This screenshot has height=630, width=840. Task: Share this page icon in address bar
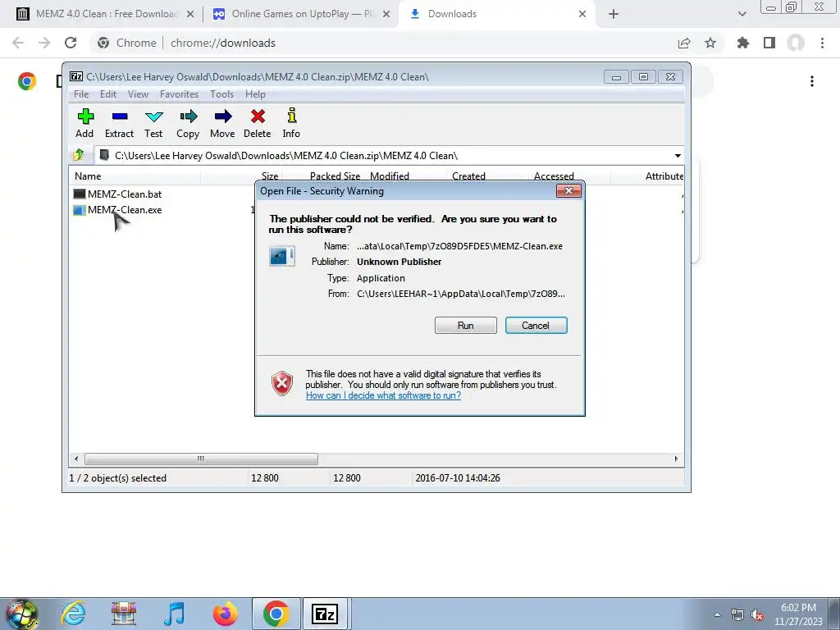point(684,43)
